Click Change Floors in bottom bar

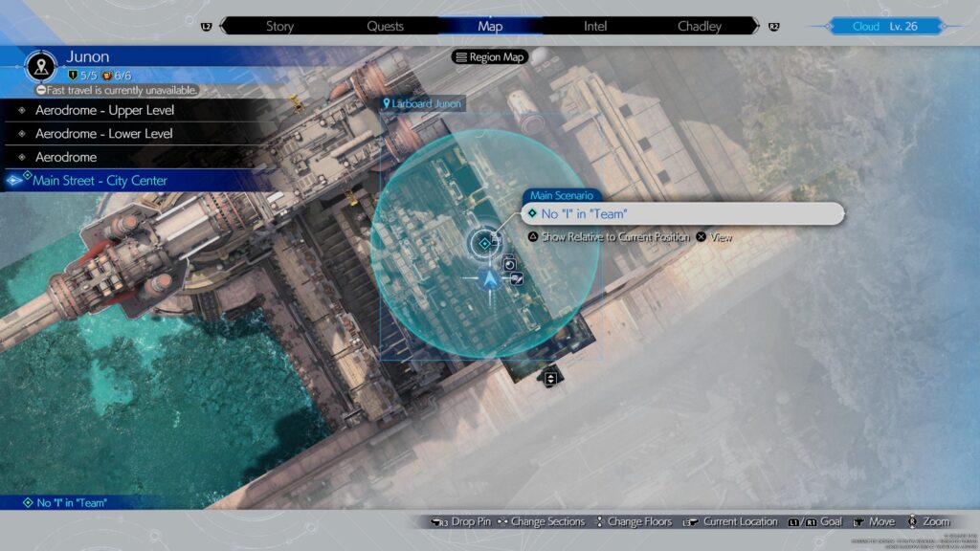tap(632, 521)
